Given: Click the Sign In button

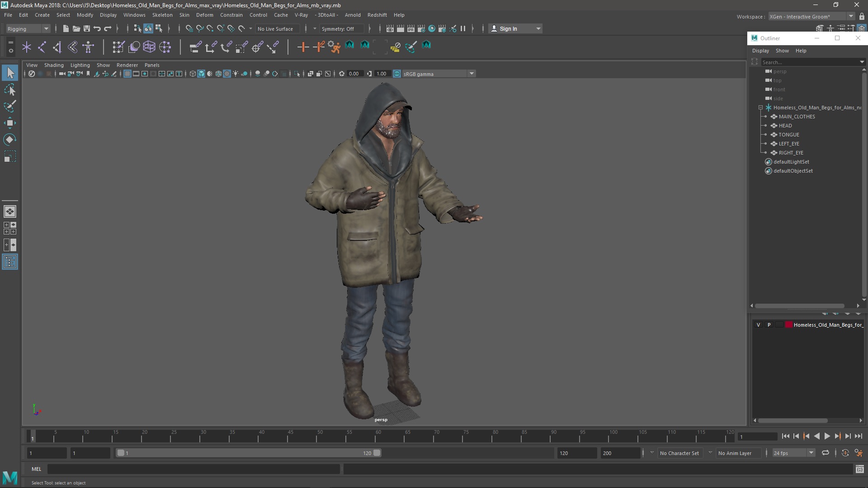Looking at the screenshot, I should click(x=508, y=28).
